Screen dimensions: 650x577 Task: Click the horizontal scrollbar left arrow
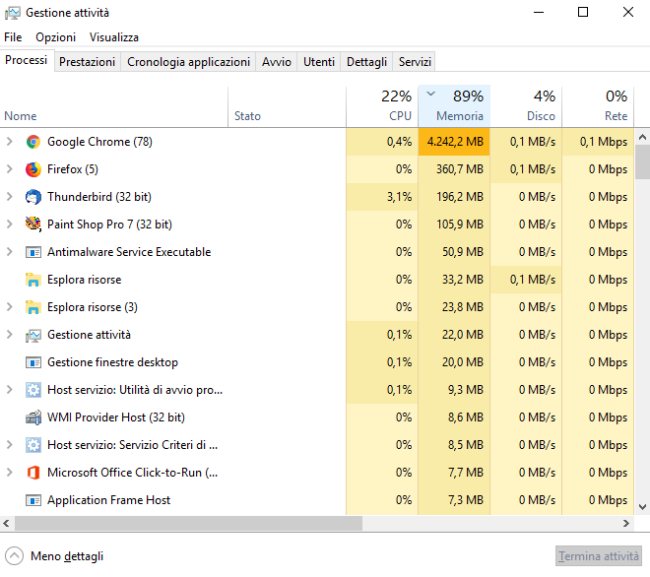coord(7,524)
